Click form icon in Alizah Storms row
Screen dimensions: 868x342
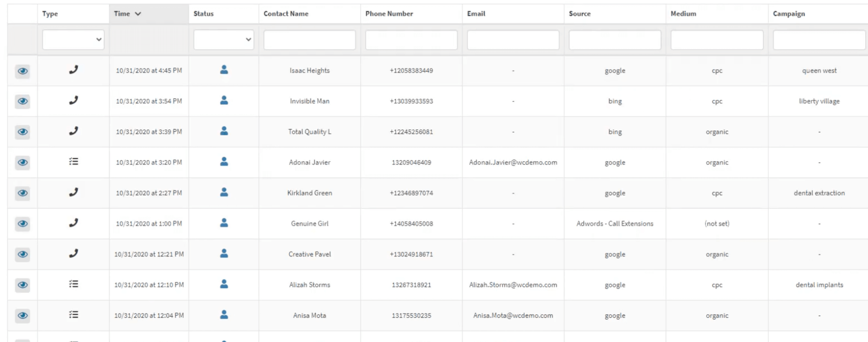[x=74, y=284]
